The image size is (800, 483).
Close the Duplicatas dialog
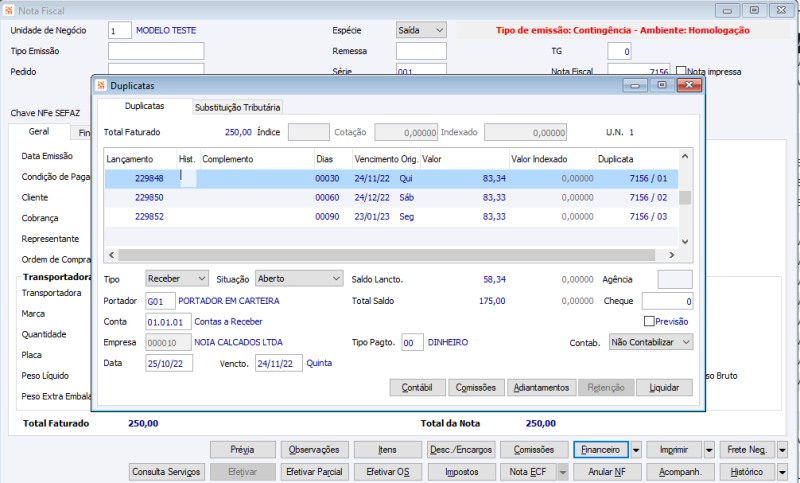(x=689, y=86)
